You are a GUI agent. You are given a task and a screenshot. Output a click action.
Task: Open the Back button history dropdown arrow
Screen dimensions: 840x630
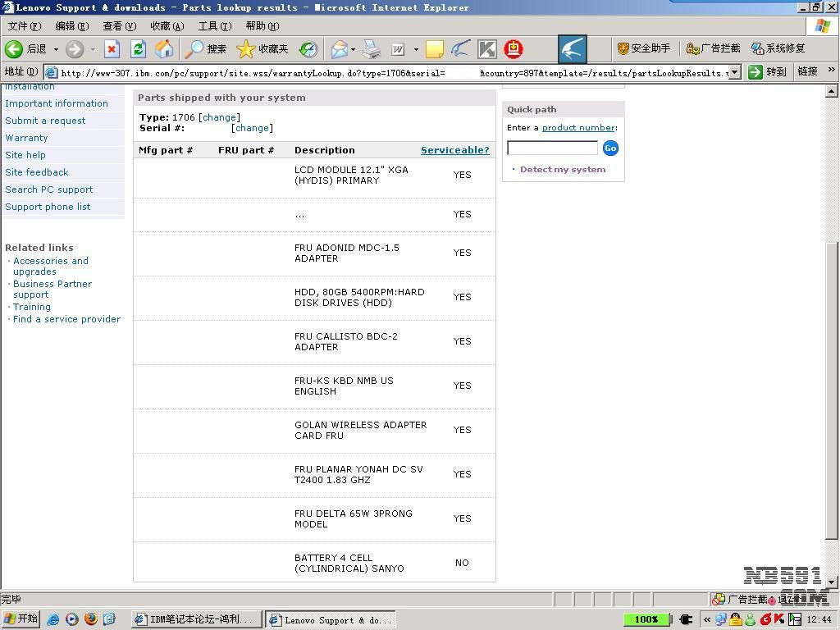[56, 49]
